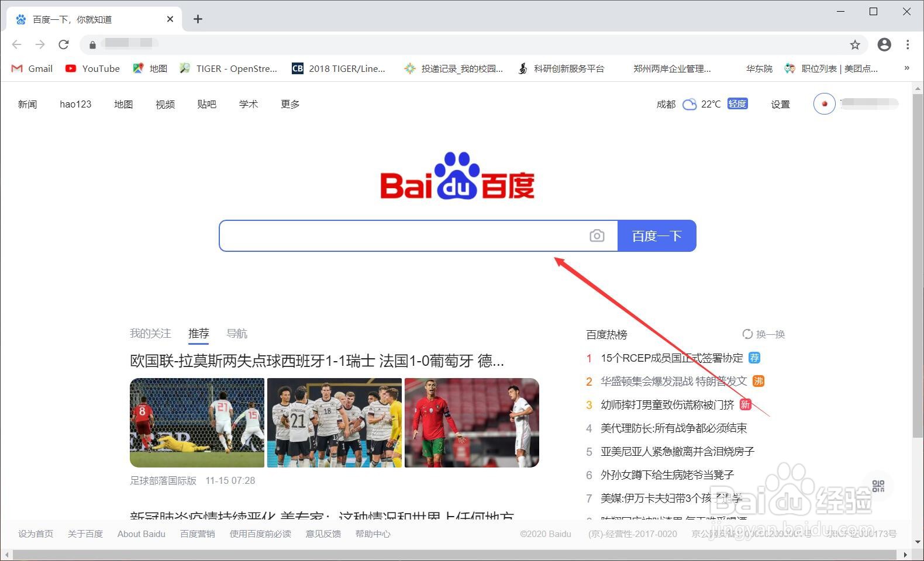Click the 足球部落国际版 source label
This screenshot has height=561, width=924.
pos(163,480)
